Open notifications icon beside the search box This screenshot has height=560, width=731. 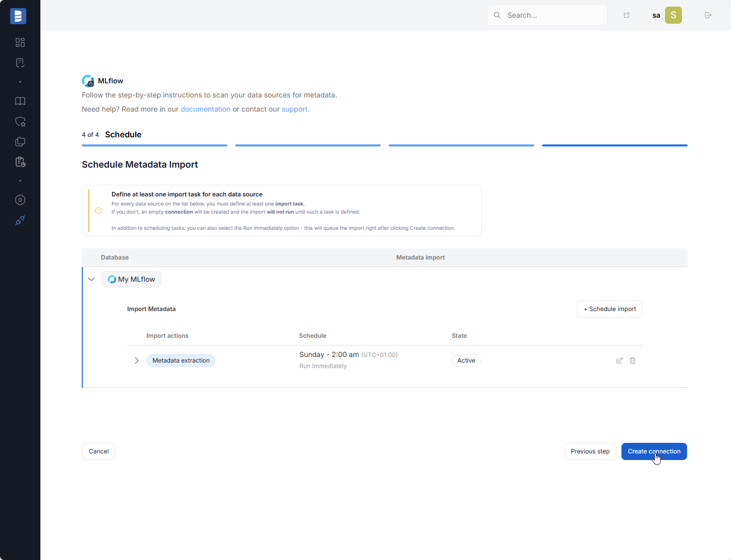626,15
